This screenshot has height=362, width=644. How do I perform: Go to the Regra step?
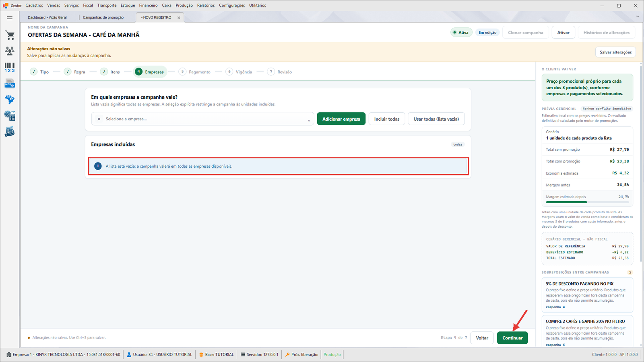pos(74,72)
